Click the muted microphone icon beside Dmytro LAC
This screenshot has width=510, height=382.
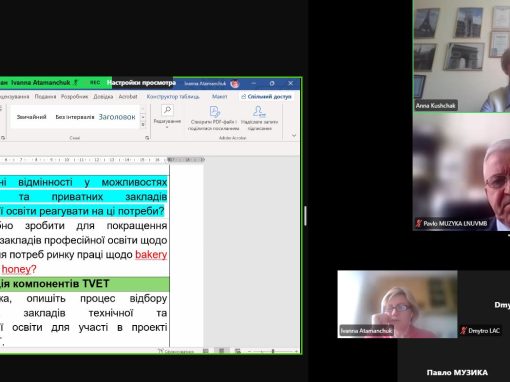[463, 331]
